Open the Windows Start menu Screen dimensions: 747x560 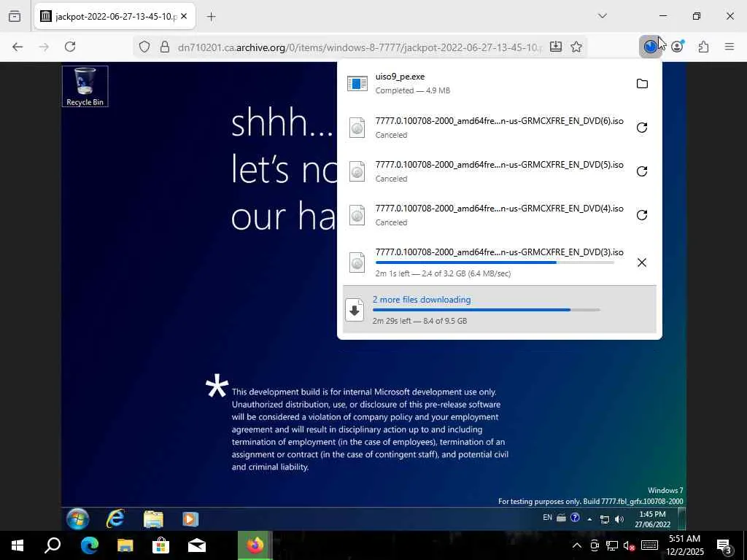[18, 545]
